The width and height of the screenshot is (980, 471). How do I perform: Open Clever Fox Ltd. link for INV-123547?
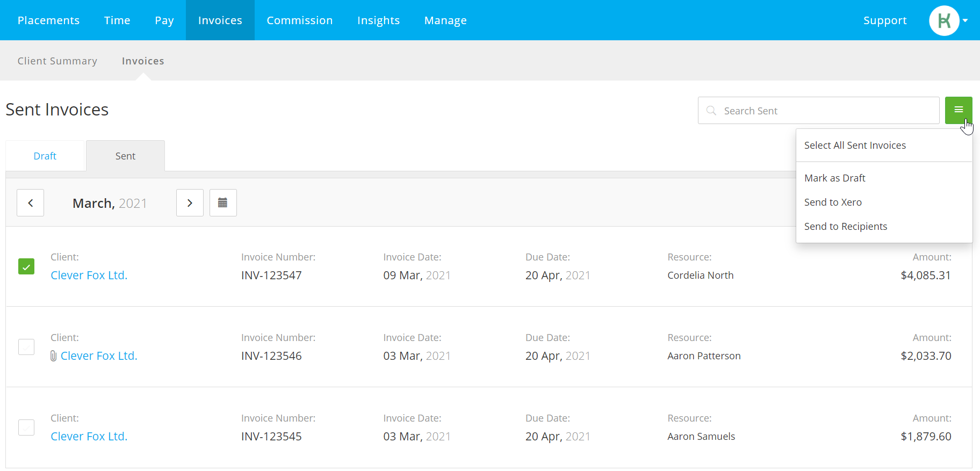(x=89, y=276)
